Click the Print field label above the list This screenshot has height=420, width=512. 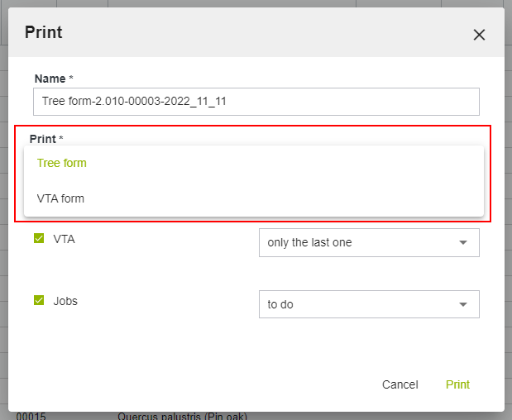click(x=43, y=139)
